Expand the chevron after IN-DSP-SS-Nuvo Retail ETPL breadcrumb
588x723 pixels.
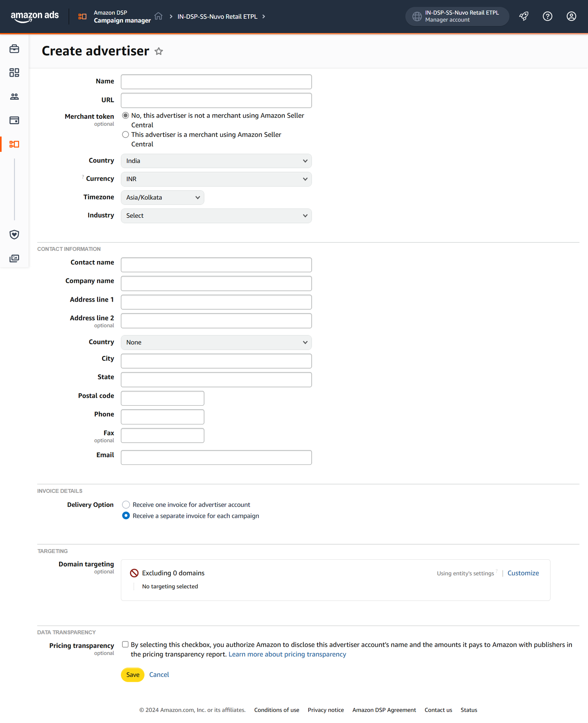tap(263, 17)
